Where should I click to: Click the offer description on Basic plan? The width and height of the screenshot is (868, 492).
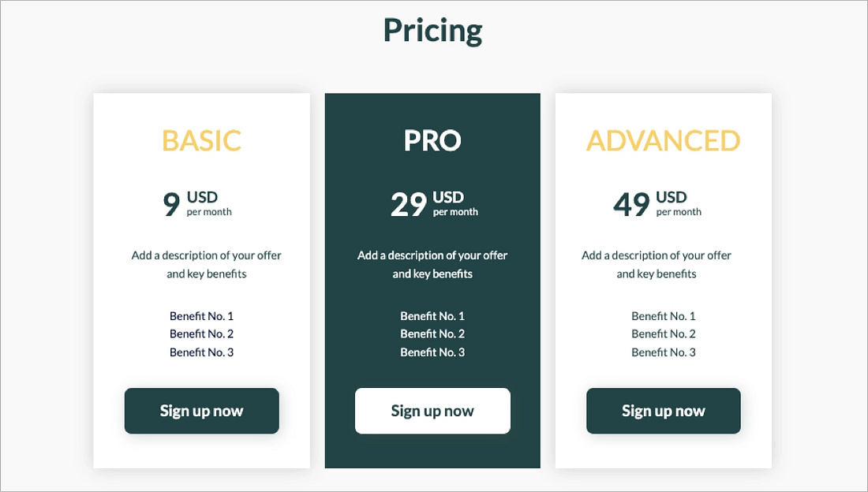tap(206, 264)
